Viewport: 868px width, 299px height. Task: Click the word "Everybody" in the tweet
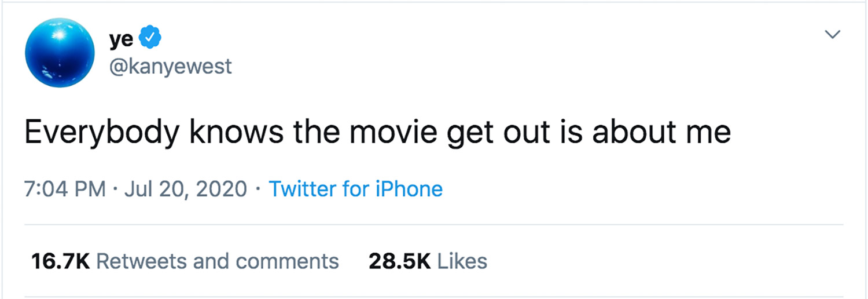pyautogui.click(x=102, y=133)
